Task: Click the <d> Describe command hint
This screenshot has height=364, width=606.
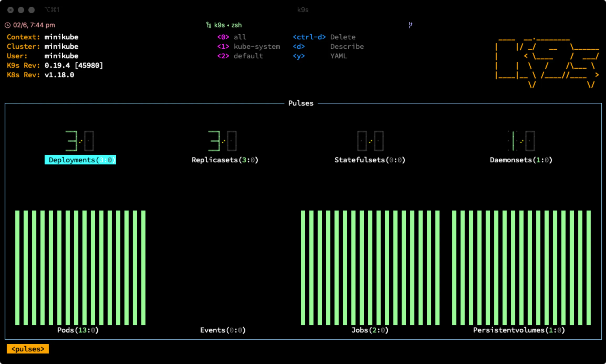Action: click(x=328, y=46)
